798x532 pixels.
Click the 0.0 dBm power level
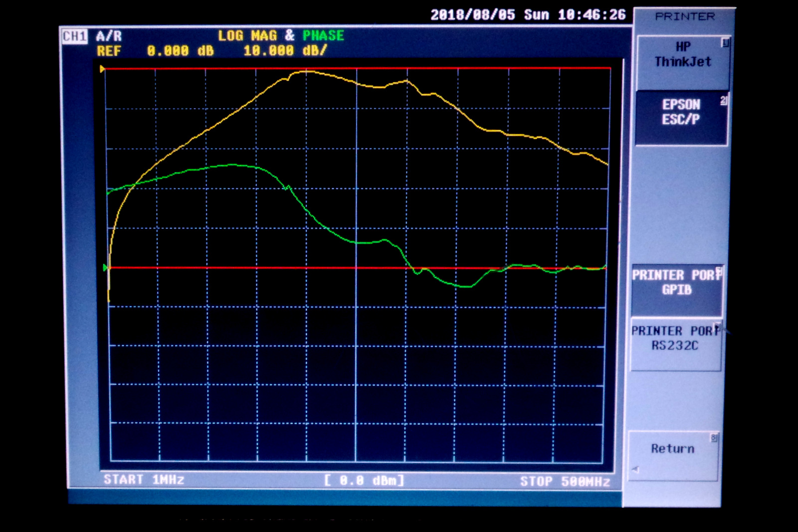tap(364, 481)
